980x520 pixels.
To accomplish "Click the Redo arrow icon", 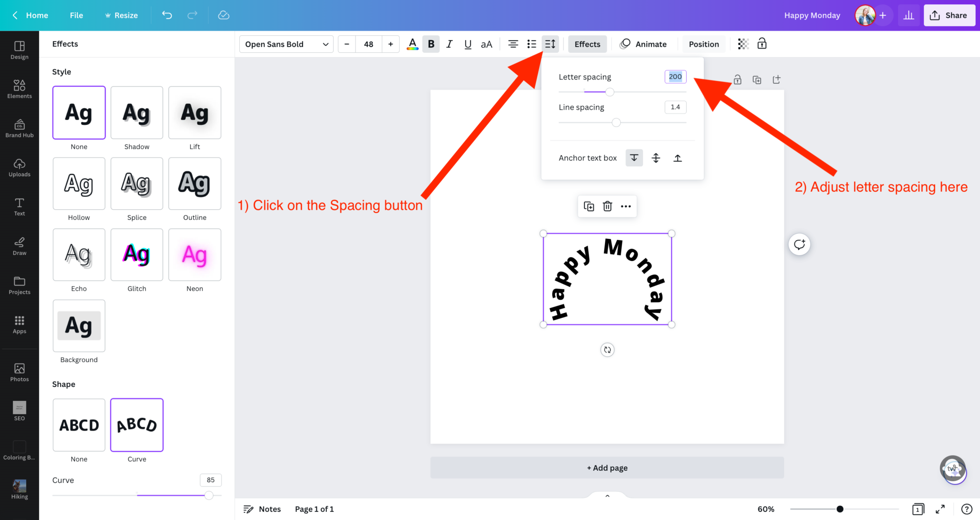I will pos(192,15).
